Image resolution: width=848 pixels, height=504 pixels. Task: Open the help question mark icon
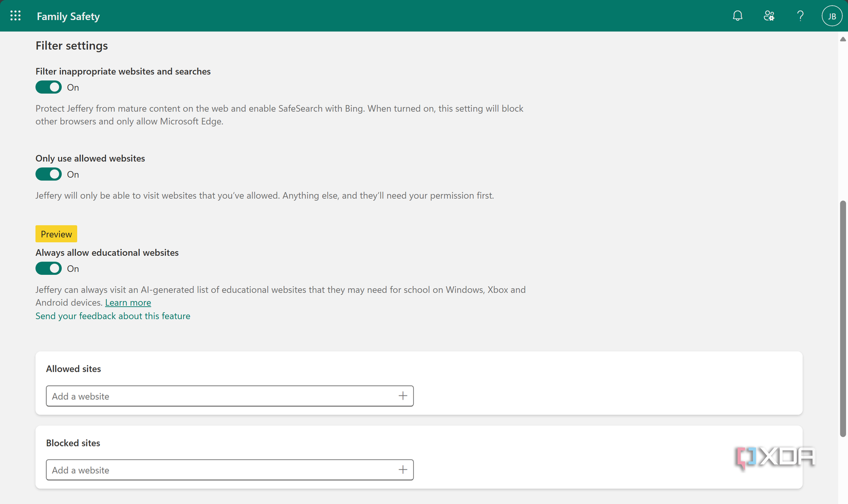pos(800,15)
